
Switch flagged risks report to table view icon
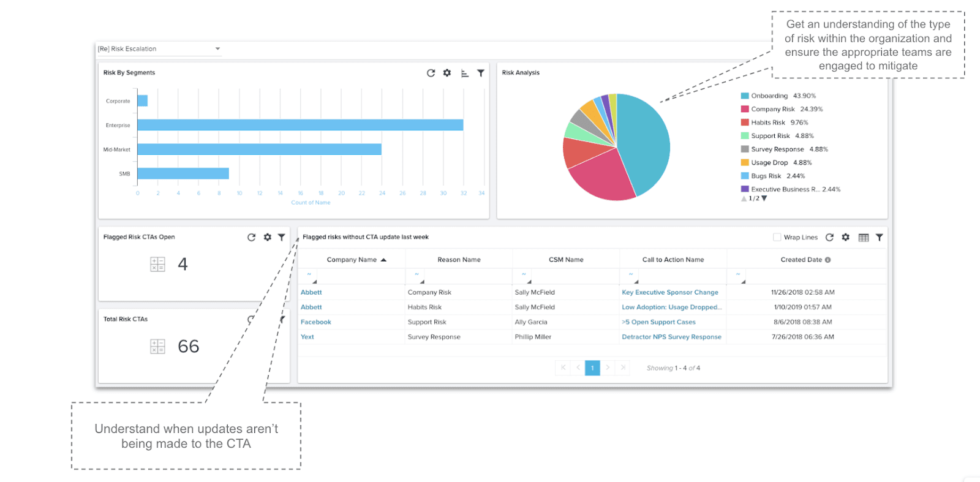864,238
